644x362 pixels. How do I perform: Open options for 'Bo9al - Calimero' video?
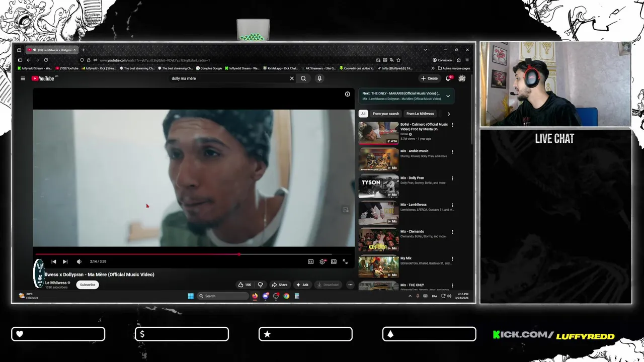tap(452, 125)
